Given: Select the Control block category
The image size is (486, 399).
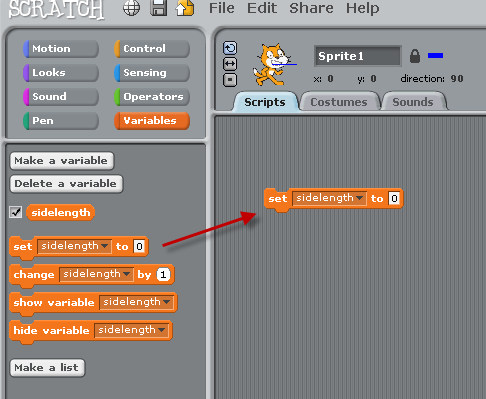Looking at the screenshot, I should tap(152, 49).
